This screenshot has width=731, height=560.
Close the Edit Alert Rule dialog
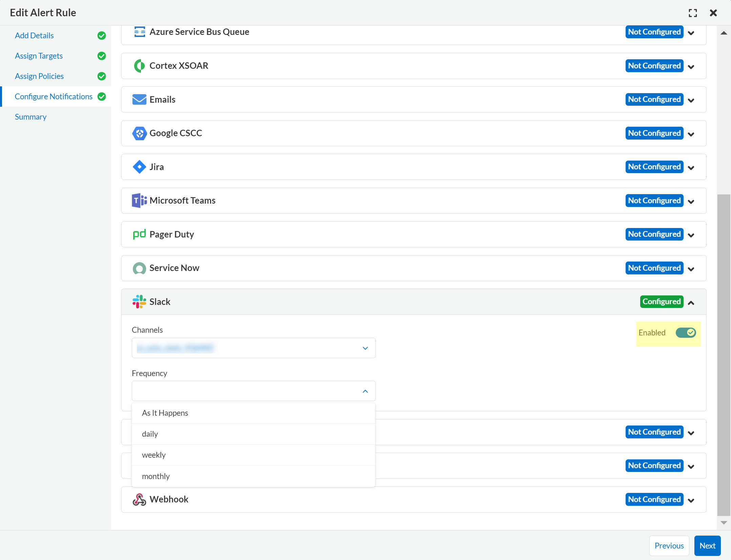(x=713, y=13)
